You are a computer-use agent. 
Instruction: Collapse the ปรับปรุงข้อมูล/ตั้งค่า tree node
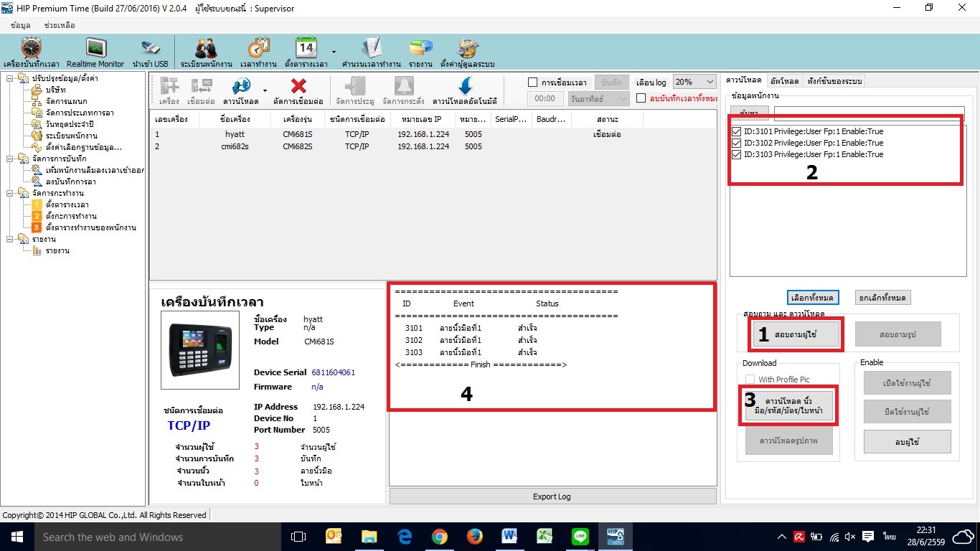click(11, 78)
